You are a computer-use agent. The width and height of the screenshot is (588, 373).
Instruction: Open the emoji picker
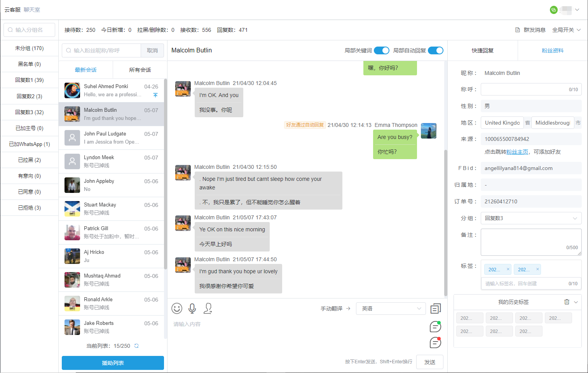point(177,308)
